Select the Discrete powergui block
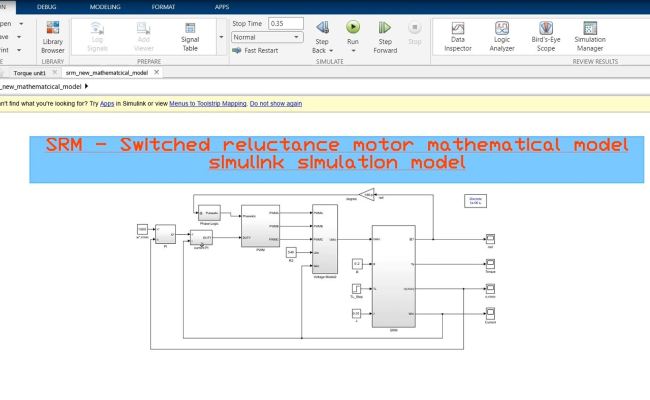This screenshot has height=400, width=650. [475, 201]
